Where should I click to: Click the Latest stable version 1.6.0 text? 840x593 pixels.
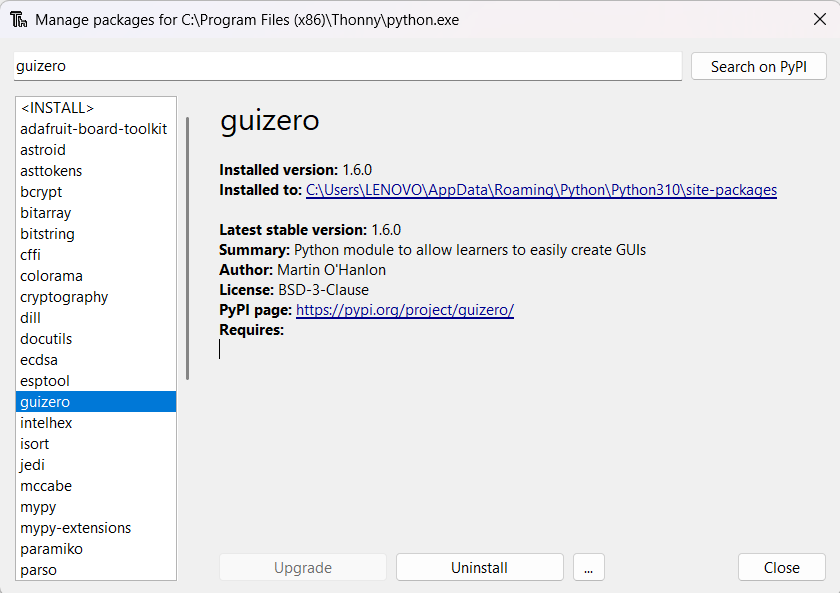[x=310, y=230]
